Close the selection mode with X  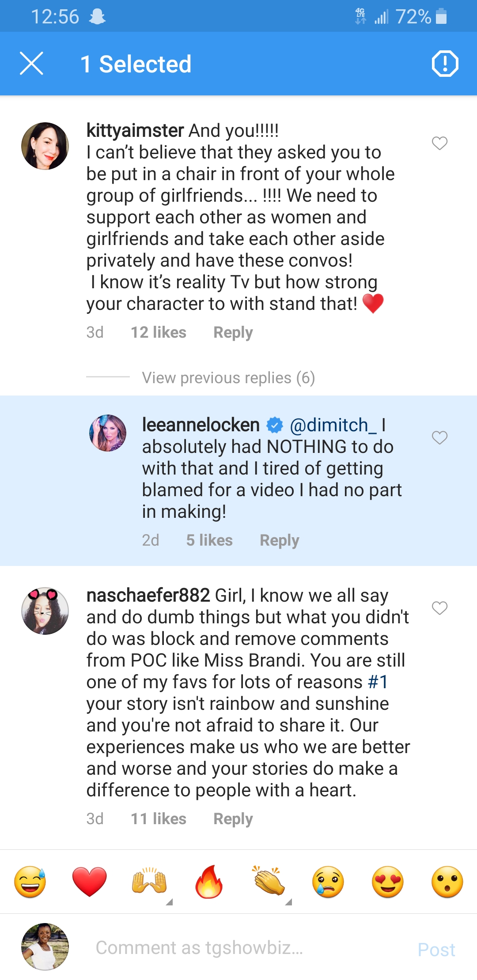32,64
